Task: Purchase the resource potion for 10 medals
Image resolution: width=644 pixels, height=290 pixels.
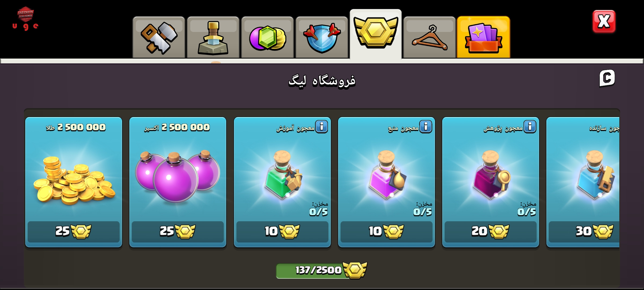Action: click(386, 232)
